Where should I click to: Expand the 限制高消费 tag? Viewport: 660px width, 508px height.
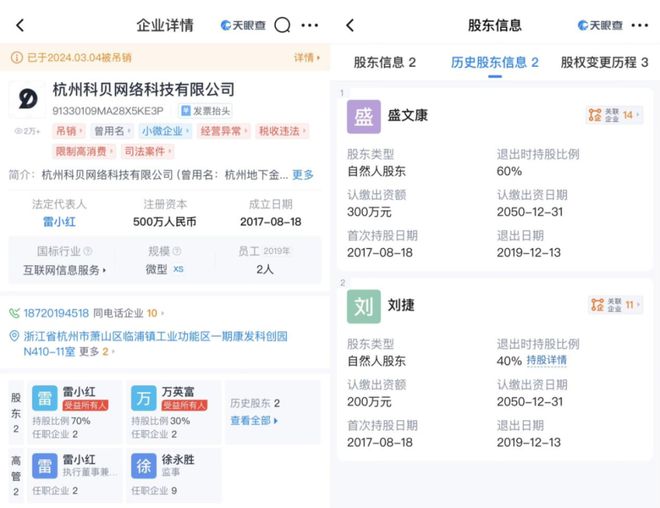[x=84, y=151]
